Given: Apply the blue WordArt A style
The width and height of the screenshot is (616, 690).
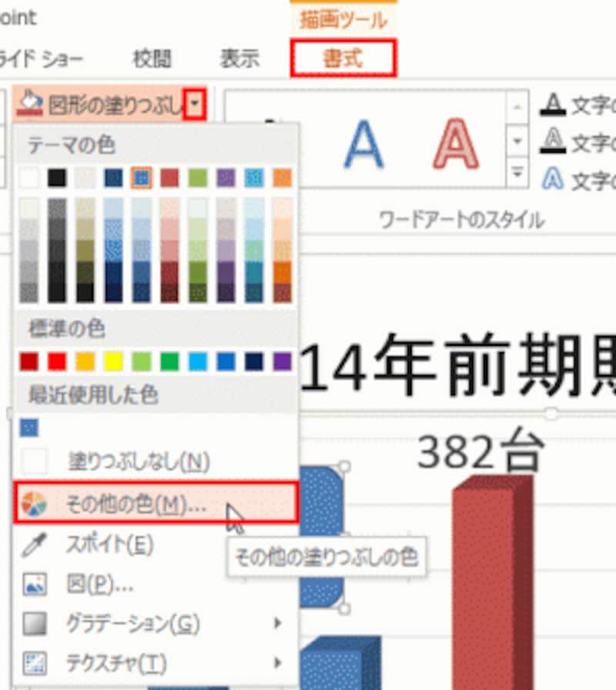Looking at the screenshot, I should pyautogui.click(x=363, y=143).
